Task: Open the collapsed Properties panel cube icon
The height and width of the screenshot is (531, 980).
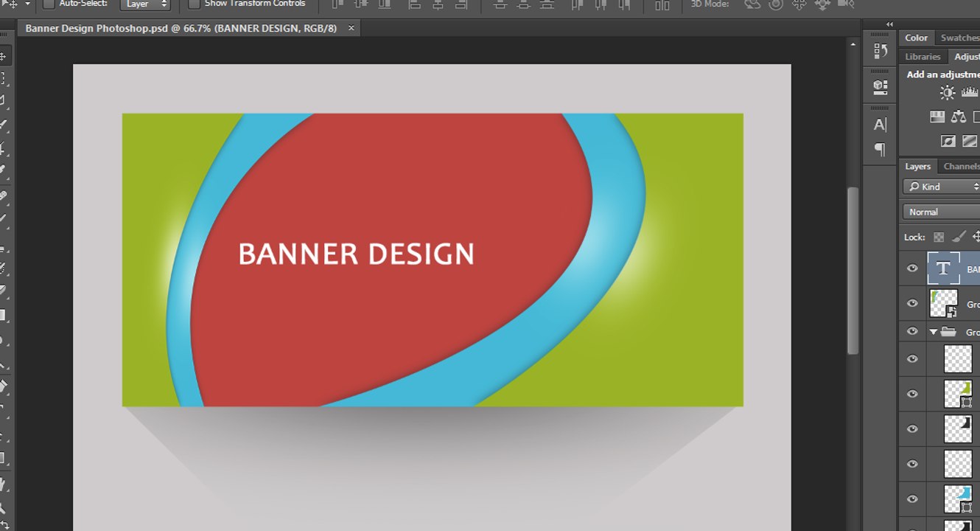Action: click(880, 87)
